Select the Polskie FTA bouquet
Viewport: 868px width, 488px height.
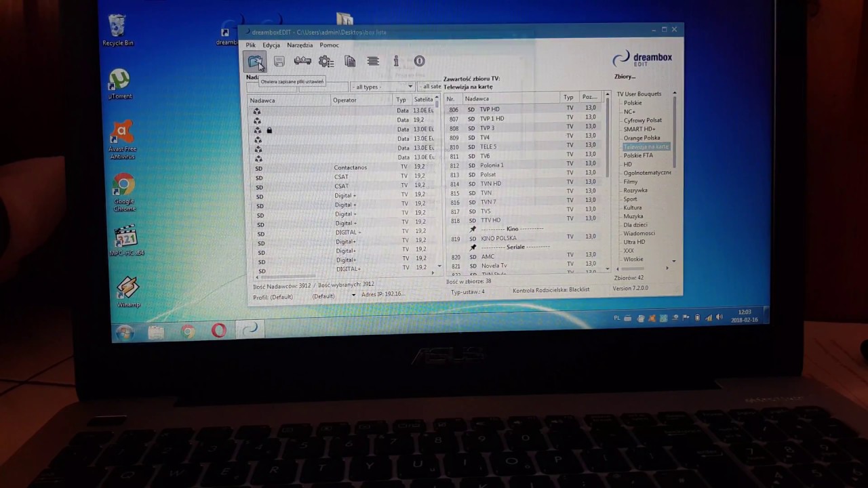[639, 155]
